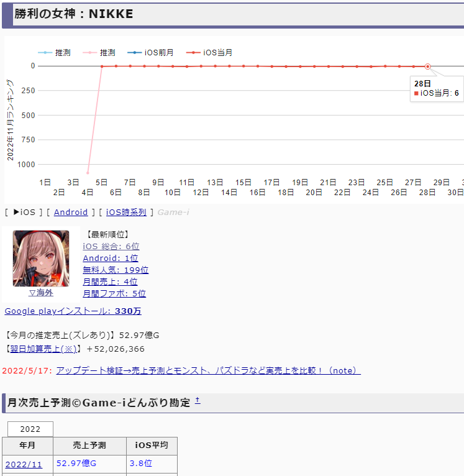
Task: Click the 勝利の女神:NIKKE title heading
Action: 74,14
